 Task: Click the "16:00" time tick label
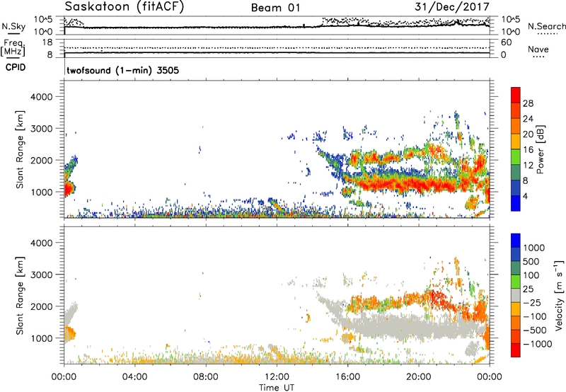(347, 377)
